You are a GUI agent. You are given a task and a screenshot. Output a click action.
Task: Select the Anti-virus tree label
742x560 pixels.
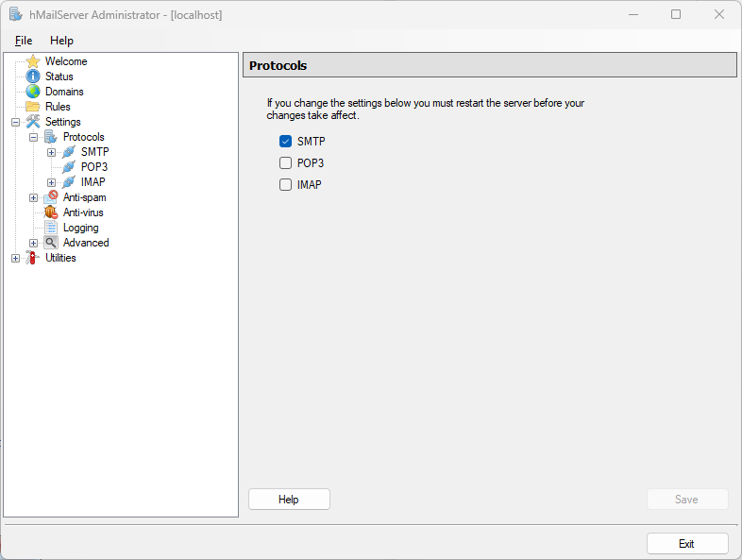click(x=83, y=212)
